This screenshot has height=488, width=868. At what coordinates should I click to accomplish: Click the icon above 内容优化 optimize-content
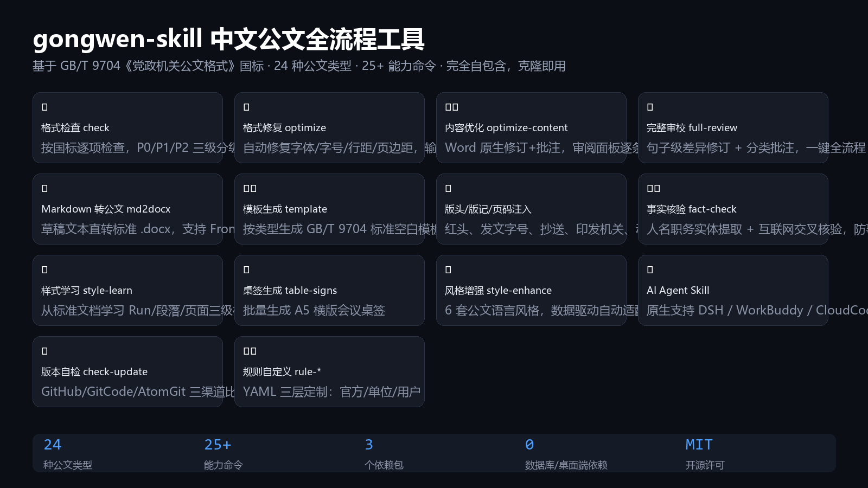click(451, 107)
